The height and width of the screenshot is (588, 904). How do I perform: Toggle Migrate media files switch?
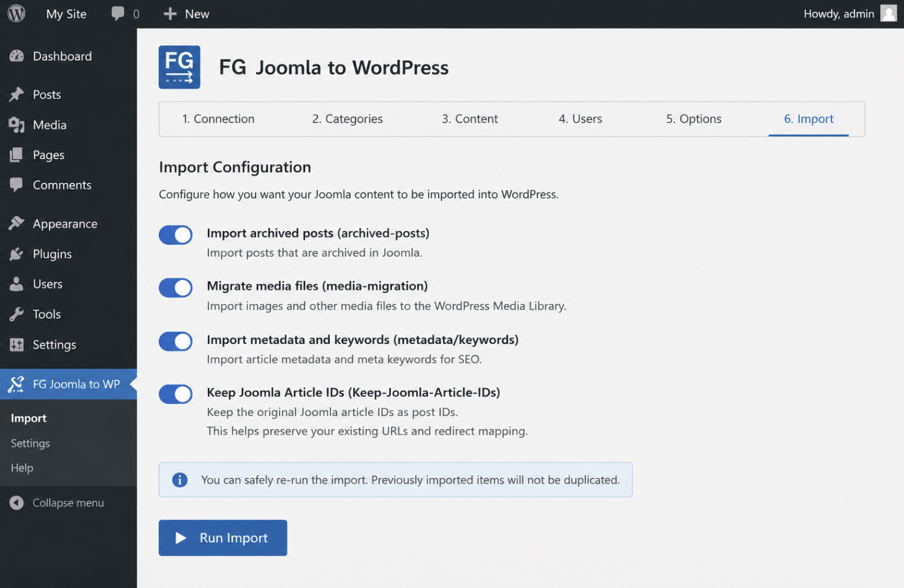176,287
